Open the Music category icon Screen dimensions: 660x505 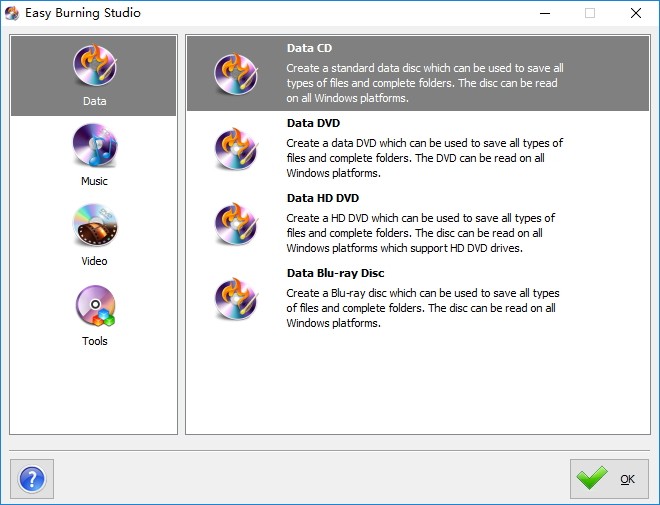point(95,145)
